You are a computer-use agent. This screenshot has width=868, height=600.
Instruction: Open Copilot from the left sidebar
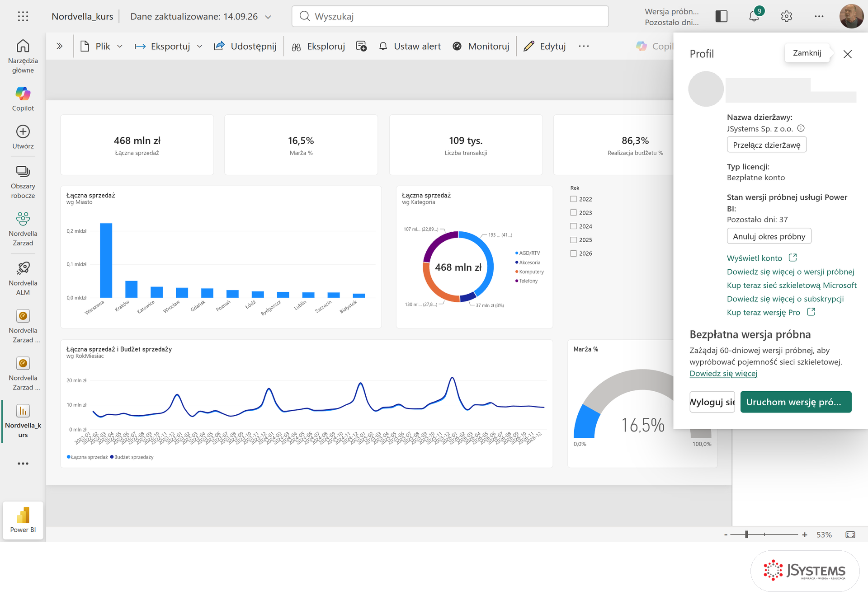click(23, 99)
